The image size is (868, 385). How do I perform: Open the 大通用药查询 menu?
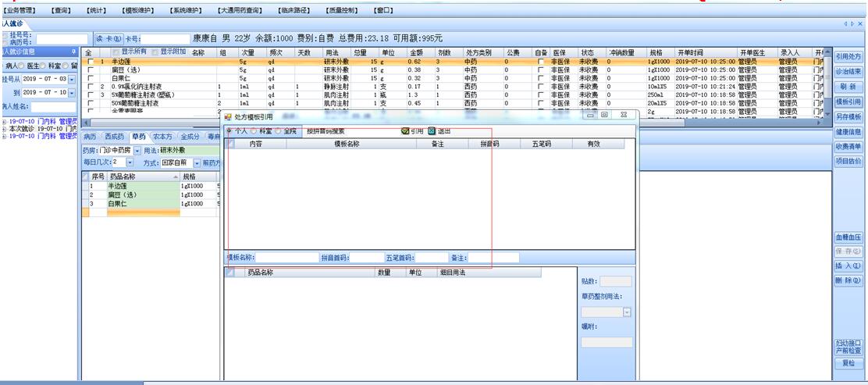point(240,10)
